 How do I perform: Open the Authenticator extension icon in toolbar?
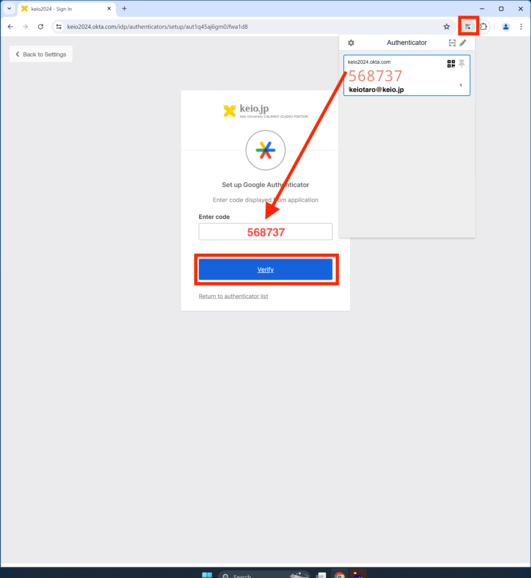[468, 27]
